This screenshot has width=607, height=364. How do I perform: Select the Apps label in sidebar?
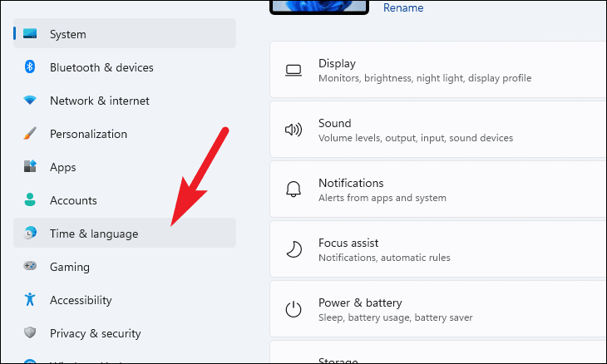(x=62, y=168)
